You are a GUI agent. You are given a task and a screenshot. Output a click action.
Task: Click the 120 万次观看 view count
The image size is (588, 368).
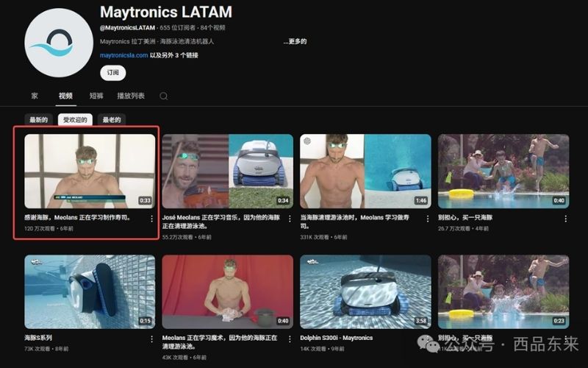coord(40,228)
